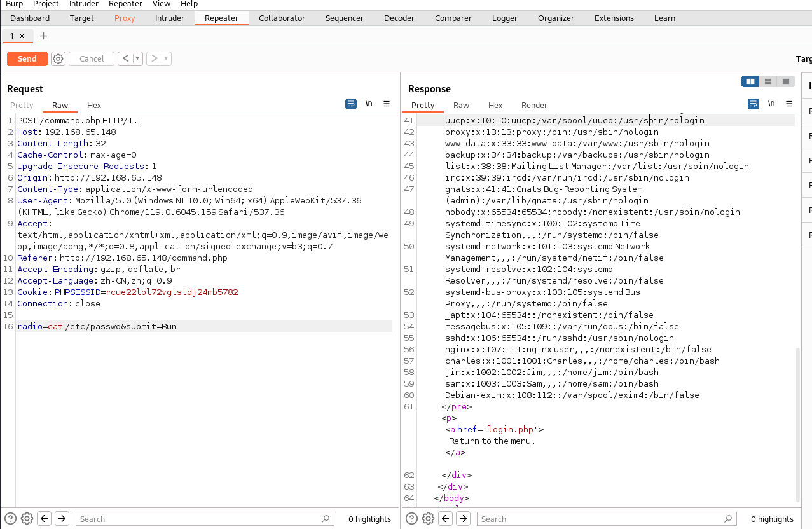The width and height of the screenshot is (812, 529).
Task: Open the Burp menu
Action: pyautogui.click(x=14, y=4)
